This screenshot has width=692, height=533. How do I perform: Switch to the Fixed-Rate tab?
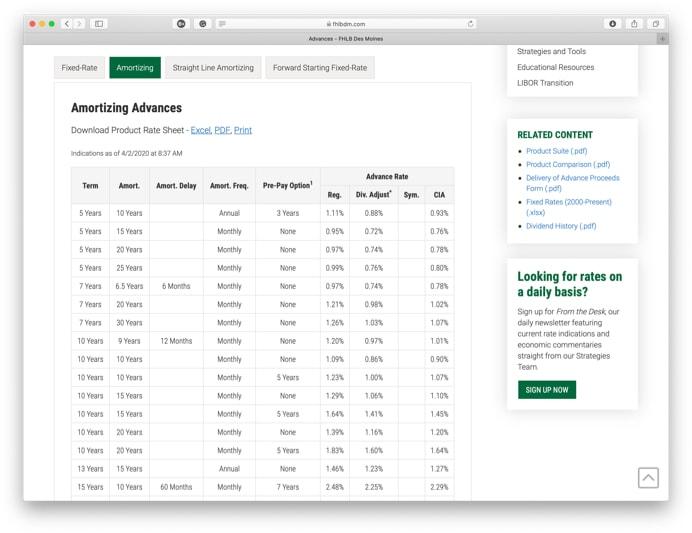click(79, 68)
